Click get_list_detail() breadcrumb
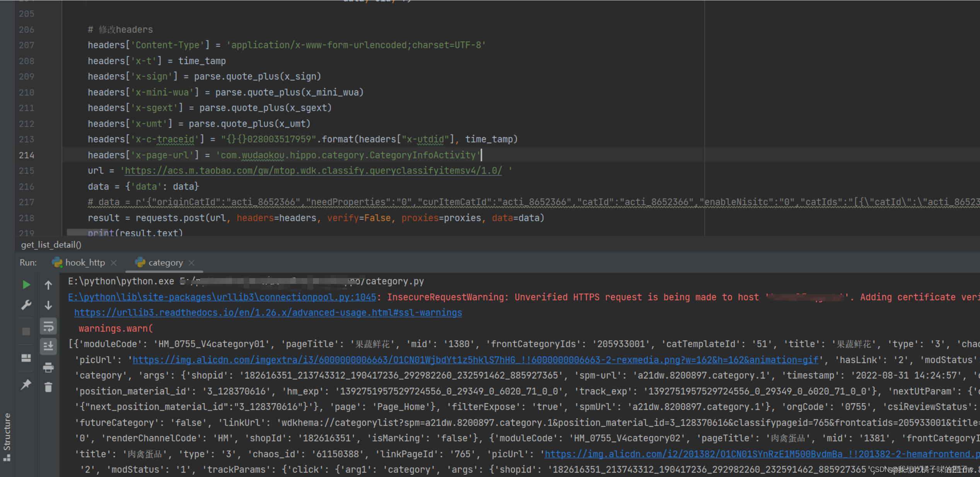Image resolution: width=980 pixels, height=477 pixels. click(x=51, y=245)
